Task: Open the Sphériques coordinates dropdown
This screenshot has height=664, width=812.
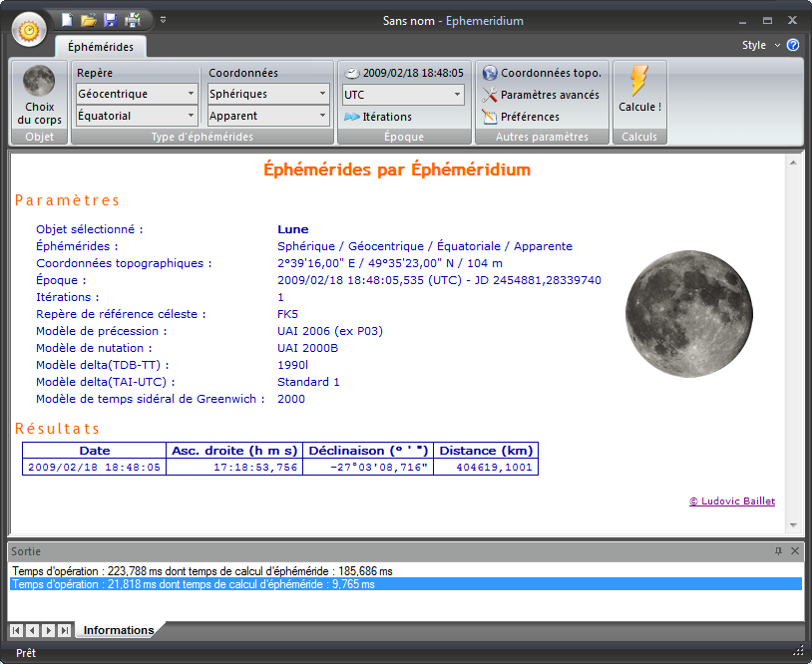Action: pyautogui.click(x=268, y=94)
